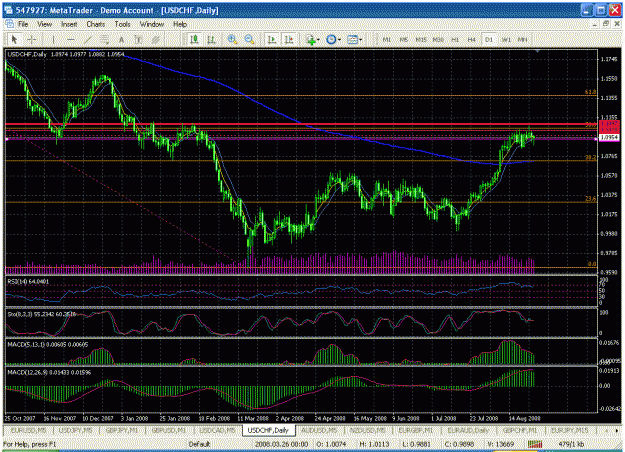Switch timeframe to M1
This screenshot has height=452, width=625.
click(387, 39)
